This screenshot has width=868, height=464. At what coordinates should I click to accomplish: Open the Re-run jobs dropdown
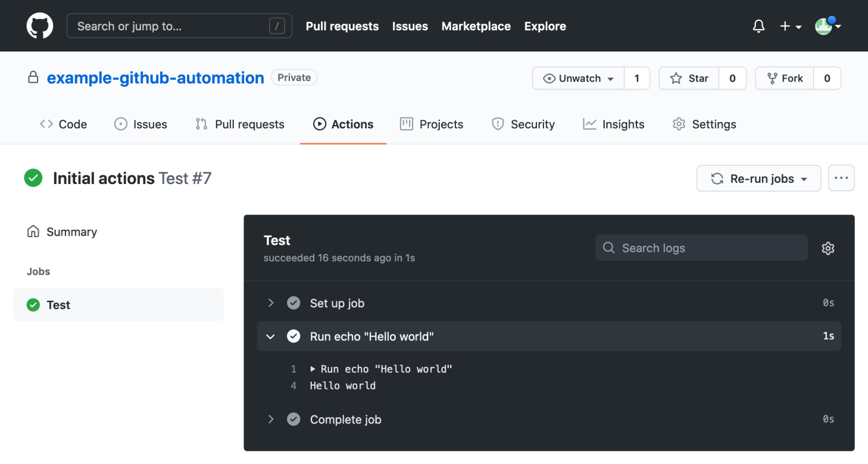pyautogui.click(x=759, y=178)
